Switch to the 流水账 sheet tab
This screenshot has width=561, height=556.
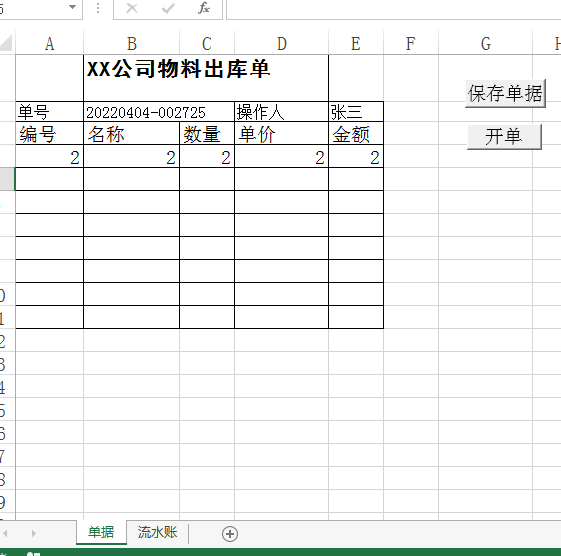click(157, 532)
